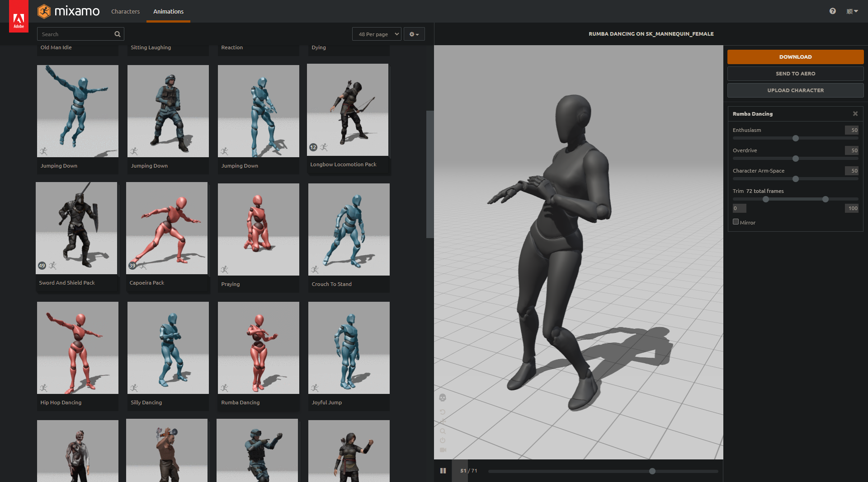Open the Sword And Shield Pack thumbnail
Image resolution: width=868 pixels, height=482 pixels.
click(76, 228)
